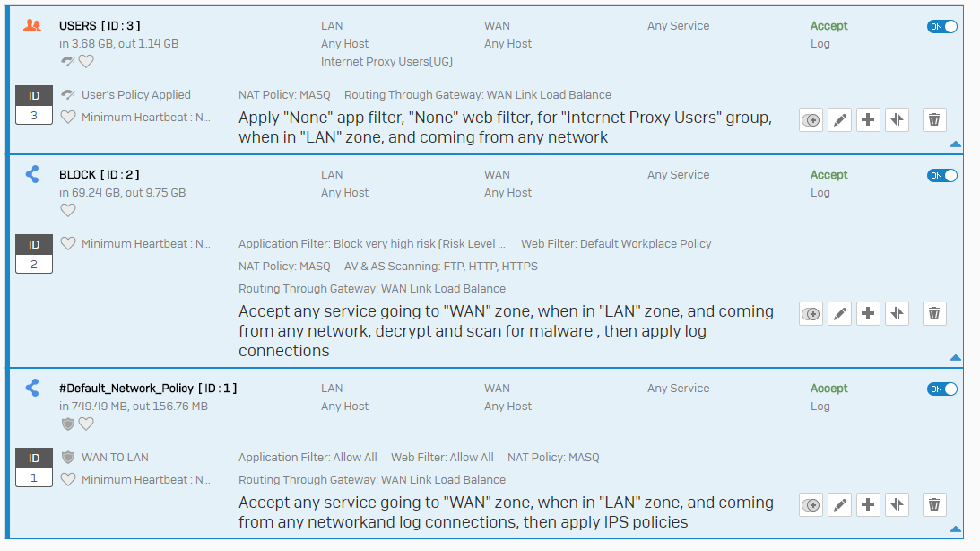Select the USERS [ID:3] rule title
This screenshot has width=980, height=551.
click(100, 26)
